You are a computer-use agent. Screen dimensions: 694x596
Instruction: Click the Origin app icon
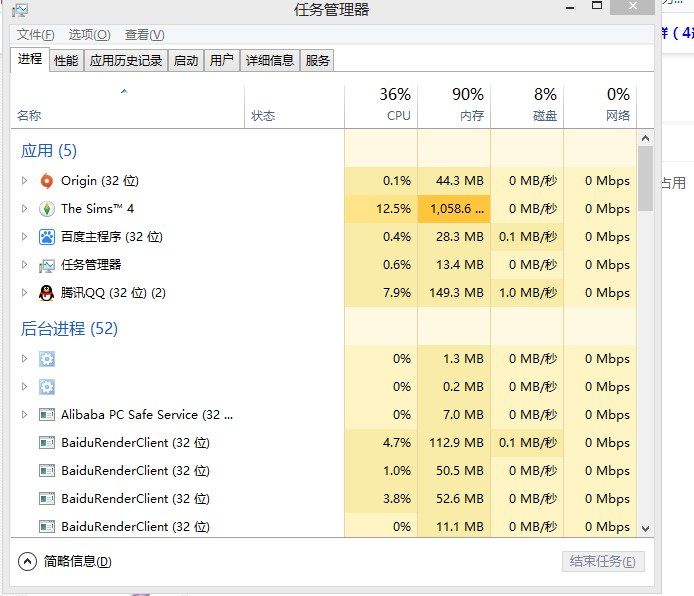[x=47, y=181]
